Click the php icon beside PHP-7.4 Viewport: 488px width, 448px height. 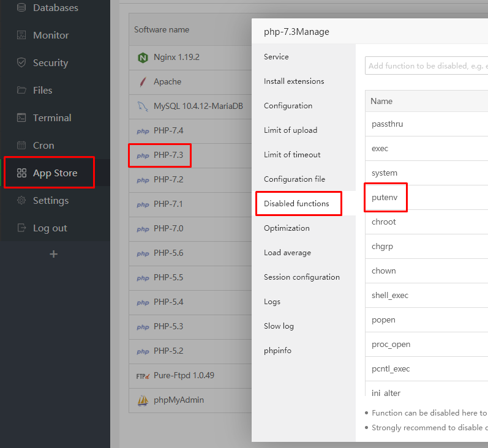pos(143,131)
